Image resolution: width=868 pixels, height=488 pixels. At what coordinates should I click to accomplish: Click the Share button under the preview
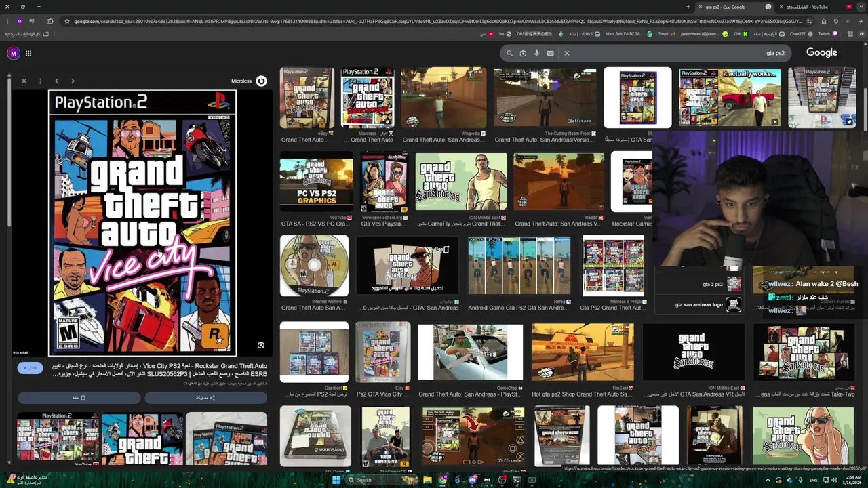point(205,398)
